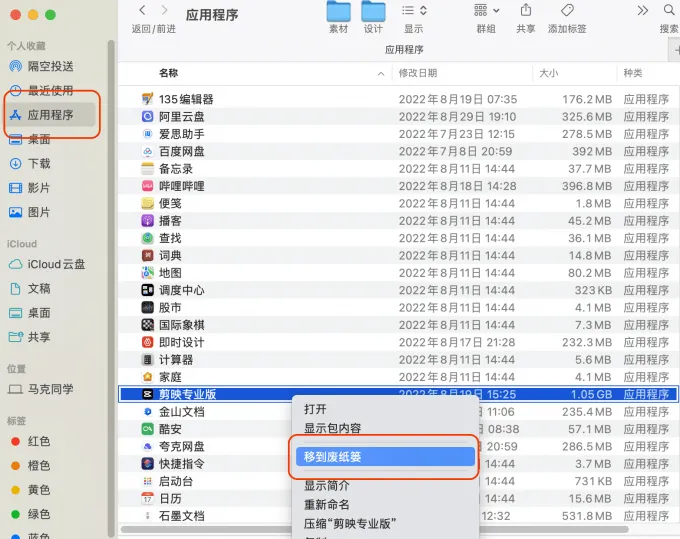Select 应用程序 in the sidebar
Screen dimensions: 680x539
51,115
